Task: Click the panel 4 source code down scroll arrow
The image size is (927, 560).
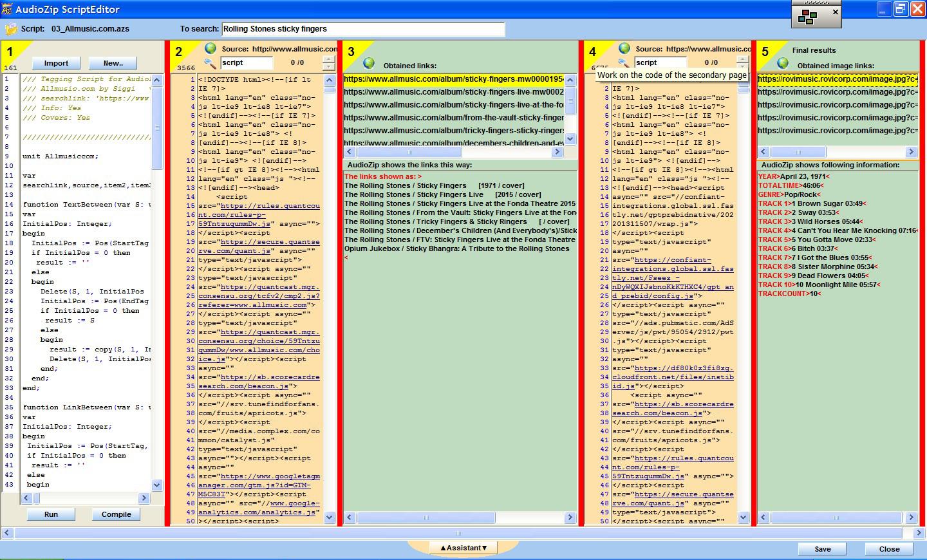Action: pos(744,517)
